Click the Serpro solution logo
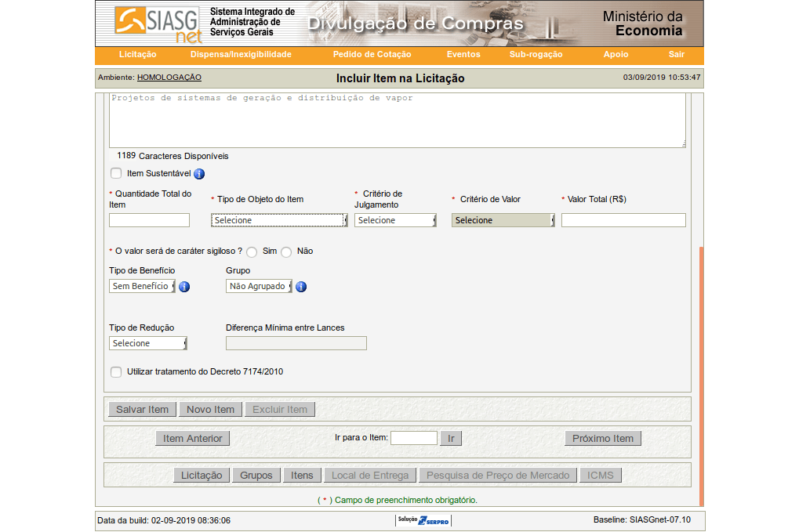The width and height of the screenshot is (799, 532). 423,520
